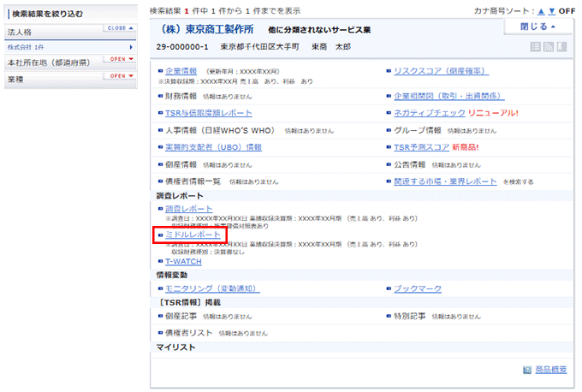Image resolution: width=582 pixels, height=392 pixels.
Task: Click the マイリスト section heading
Action: [x=175, y=347]
